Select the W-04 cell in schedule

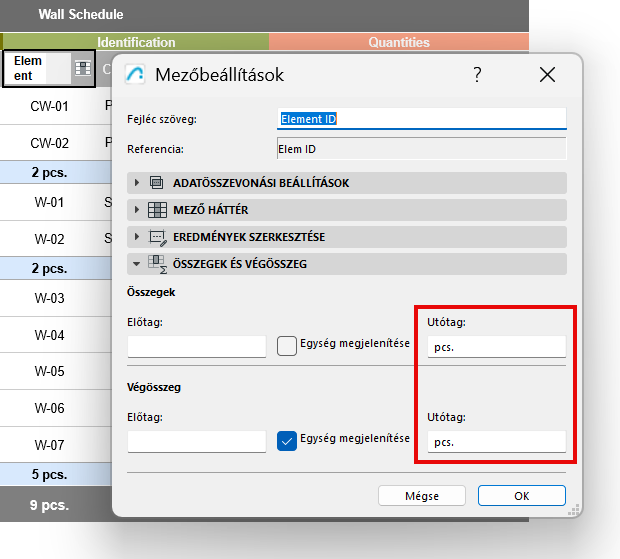click(49, 335)
